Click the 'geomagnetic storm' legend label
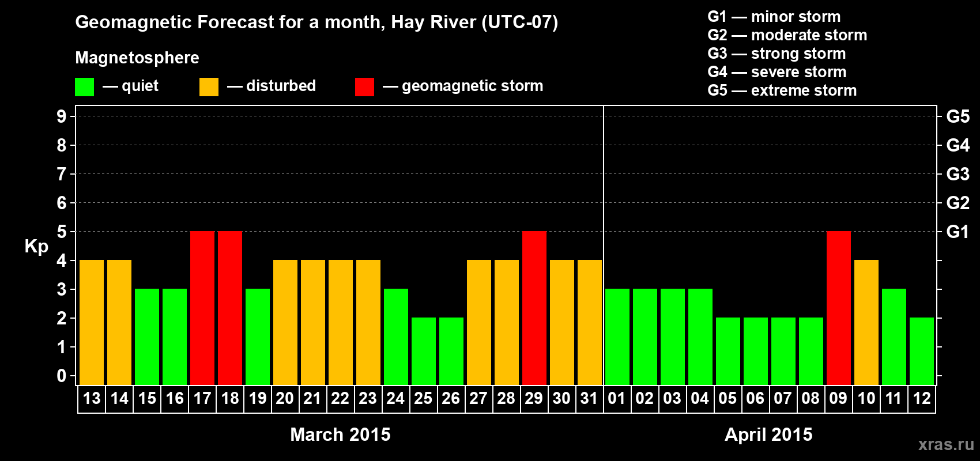The width and height of the screenshot is (980, 461). tap(473, 86)
